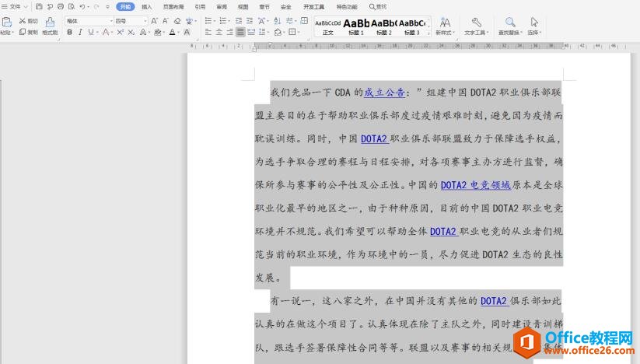Click the Search (查找) box in ribbon
This screenshot has width=640, height=364.
(378, 6)
